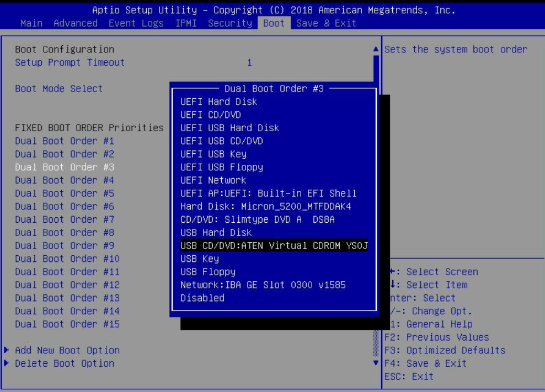The image size is (545, 392).
Task: Select UEFI Network boot option
Action: (x=213, y=180)
